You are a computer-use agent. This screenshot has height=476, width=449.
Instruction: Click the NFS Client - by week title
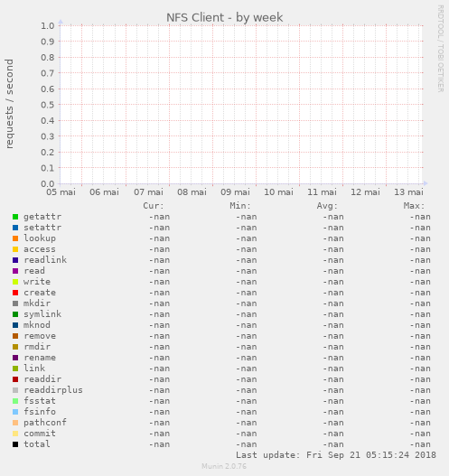[225, 17]
